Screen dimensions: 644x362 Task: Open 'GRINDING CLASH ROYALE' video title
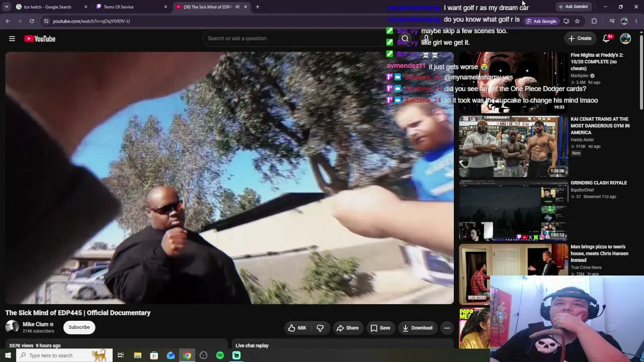[599, 183]
